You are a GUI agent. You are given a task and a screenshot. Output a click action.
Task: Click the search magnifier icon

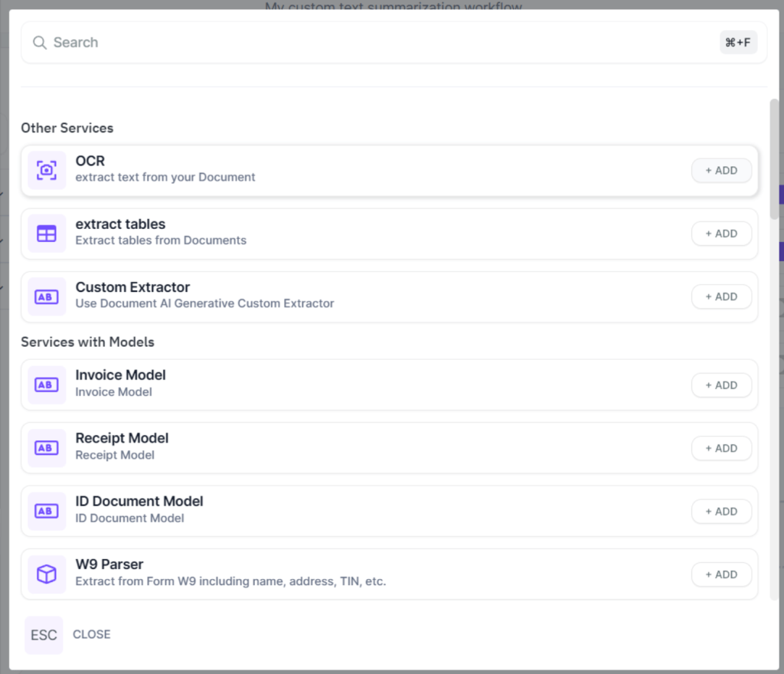[39, 43]
